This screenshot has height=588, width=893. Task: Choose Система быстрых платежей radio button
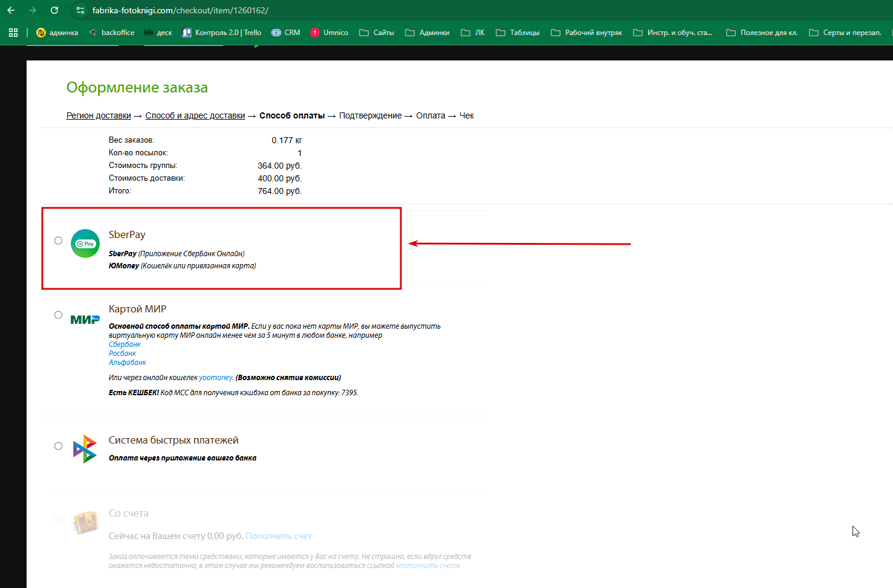(58, 446)
